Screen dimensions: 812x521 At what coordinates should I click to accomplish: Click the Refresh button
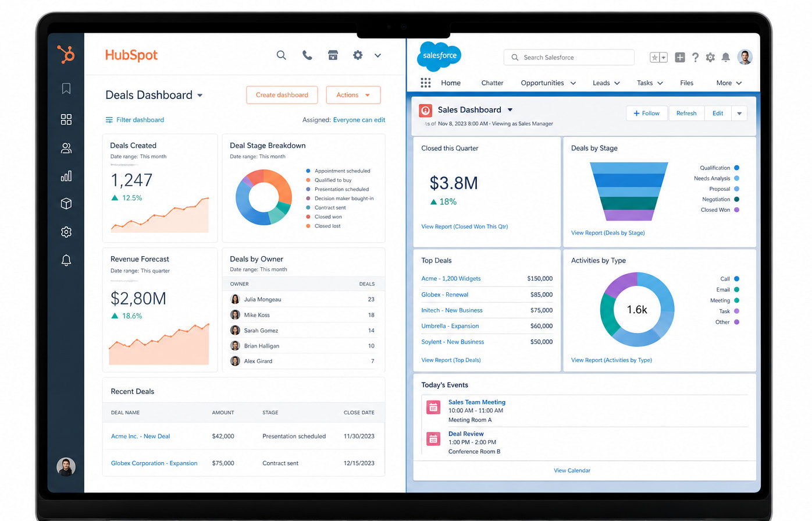click(x=686, y=114)
